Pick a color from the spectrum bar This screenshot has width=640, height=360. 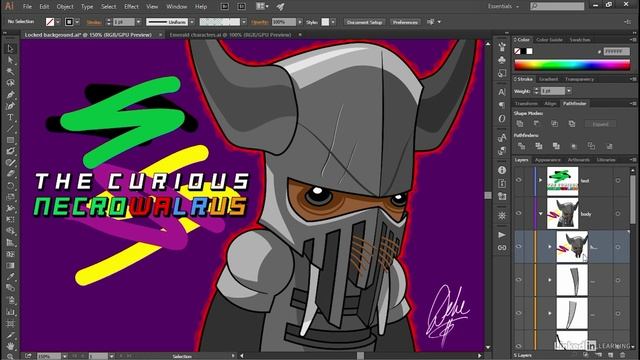click(572, 65)
